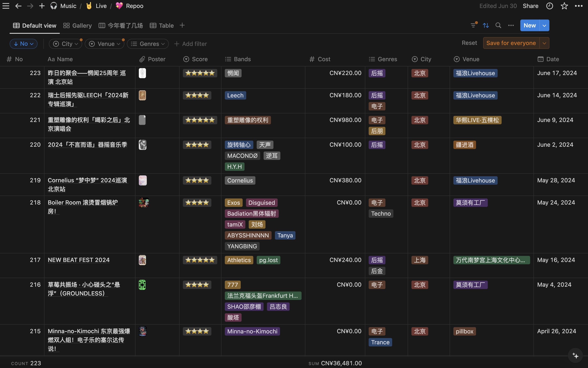Open Boiler Room row poster thumbnail
The height and width of the screenshot is (368, 588).
144,202
